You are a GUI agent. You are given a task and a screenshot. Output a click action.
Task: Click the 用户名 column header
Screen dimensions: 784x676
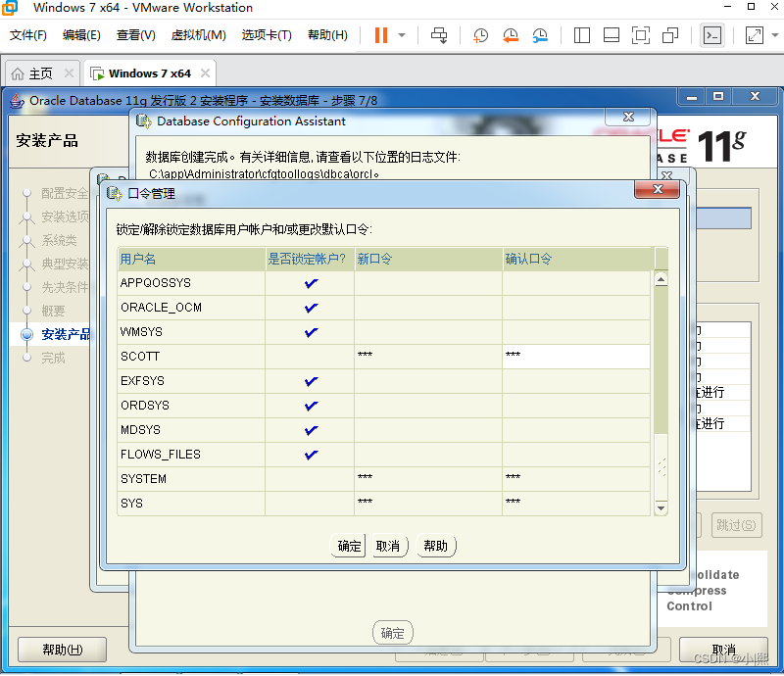191,259
